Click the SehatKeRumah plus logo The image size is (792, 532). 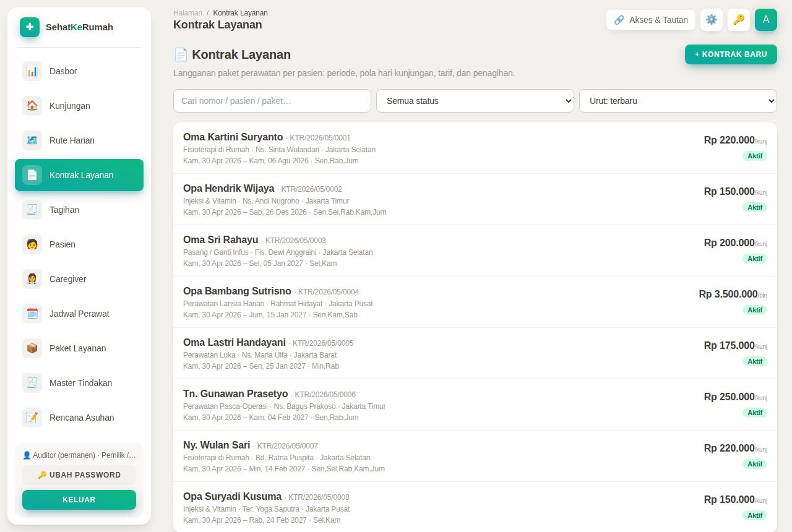[30, 27]
